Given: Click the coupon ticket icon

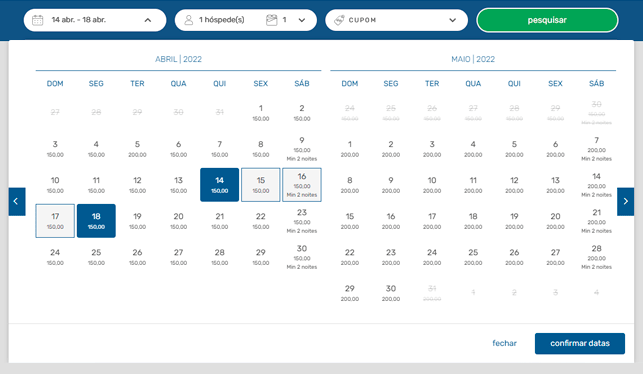Looking at the screenshot, I should click(339, 20).
